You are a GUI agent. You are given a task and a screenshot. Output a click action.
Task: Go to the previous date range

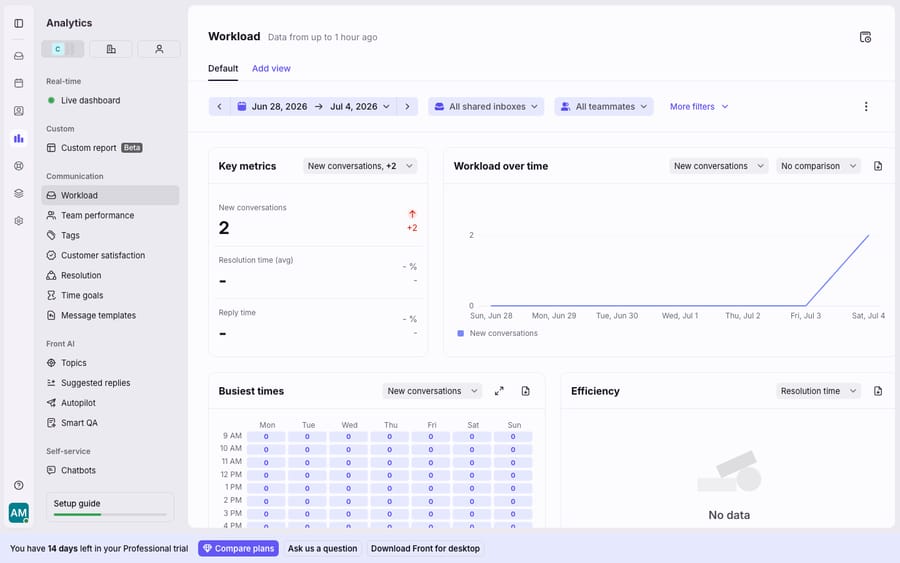219,107
